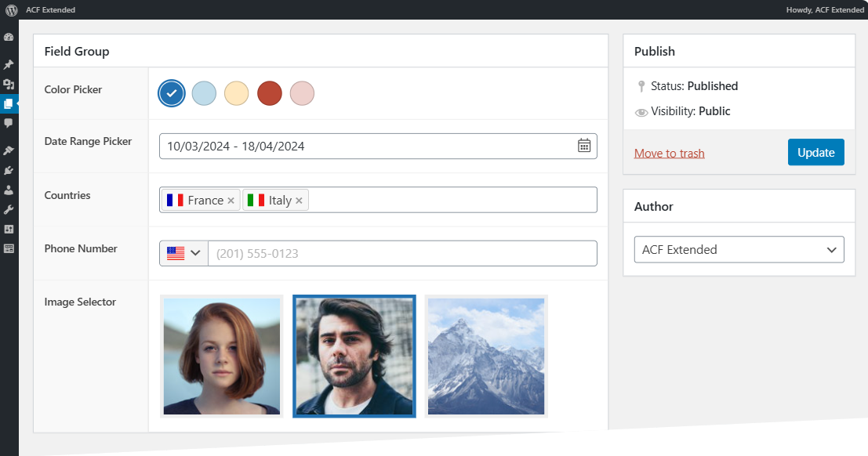
Task: Select the snowy mountain image
Action: [x=486, y=356]
